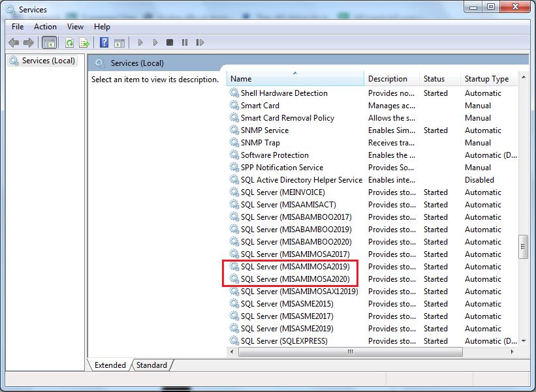Sort by the Description column header
Viewport: 536px width, 392px height.
click(x=392, y=79)
